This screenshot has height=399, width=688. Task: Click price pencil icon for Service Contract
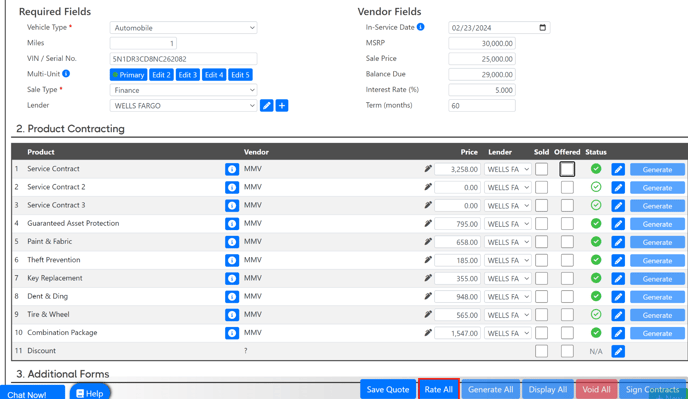[428, 169]
